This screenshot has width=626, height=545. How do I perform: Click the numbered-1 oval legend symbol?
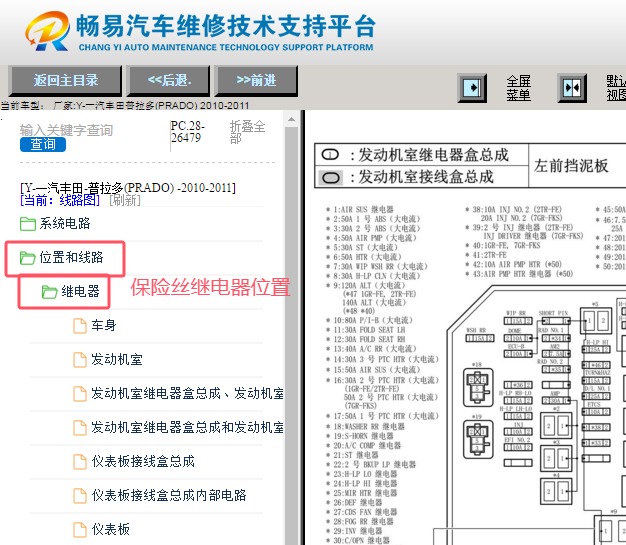[x=330, y=155]
